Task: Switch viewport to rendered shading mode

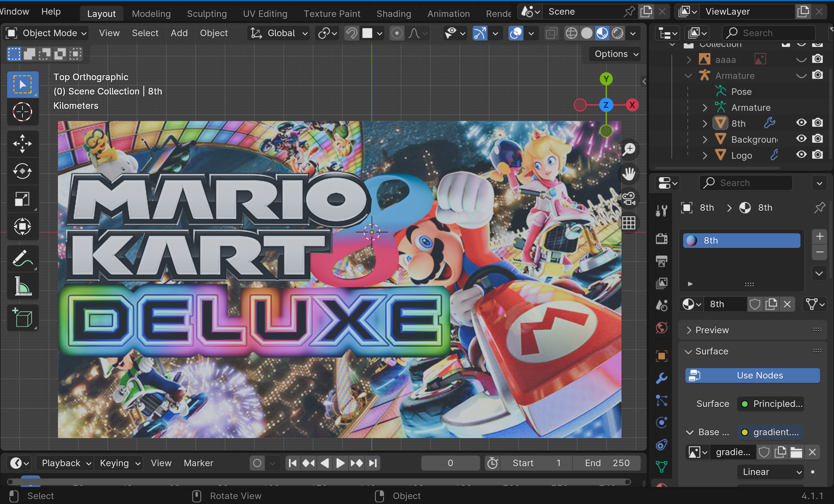Action: coord(618,33)
